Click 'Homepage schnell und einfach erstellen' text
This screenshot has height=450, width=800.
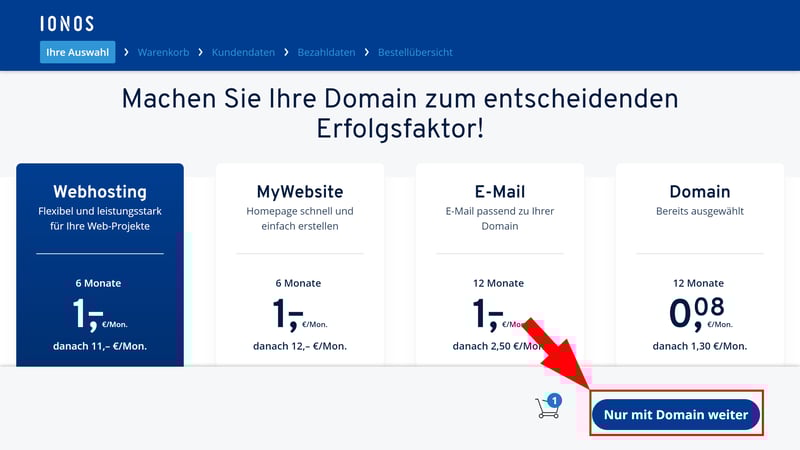pyautogui.click(x=300, y=218)
